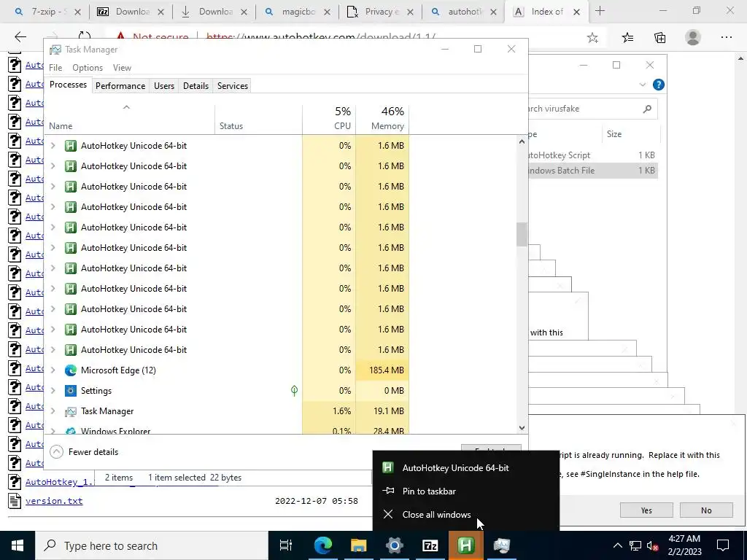
Task: Open Settings gear on the taskbar
Action: pyautogui.click(x=394, y=545)
